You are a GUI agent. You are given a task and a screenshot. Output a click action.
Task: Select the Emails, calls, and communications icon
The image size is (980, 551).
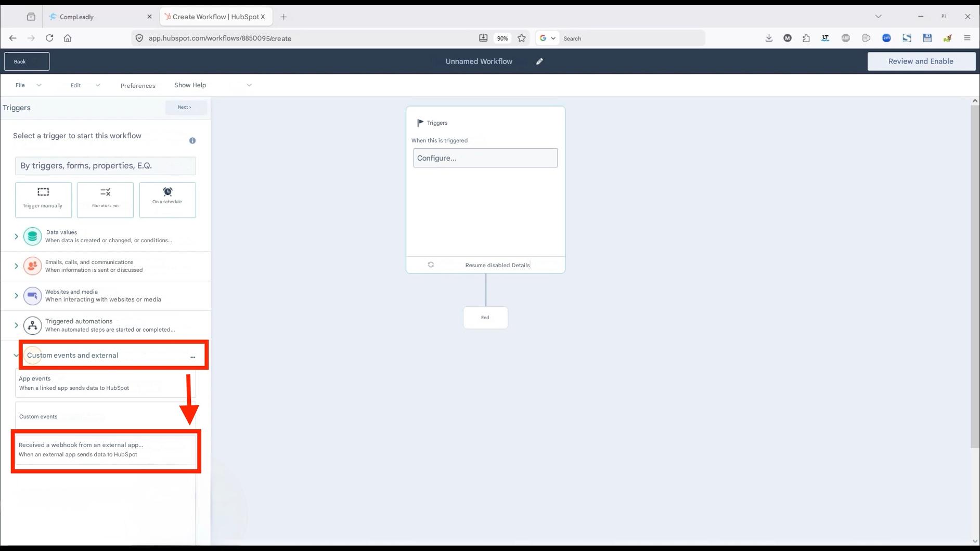click(x=32, y=266)
